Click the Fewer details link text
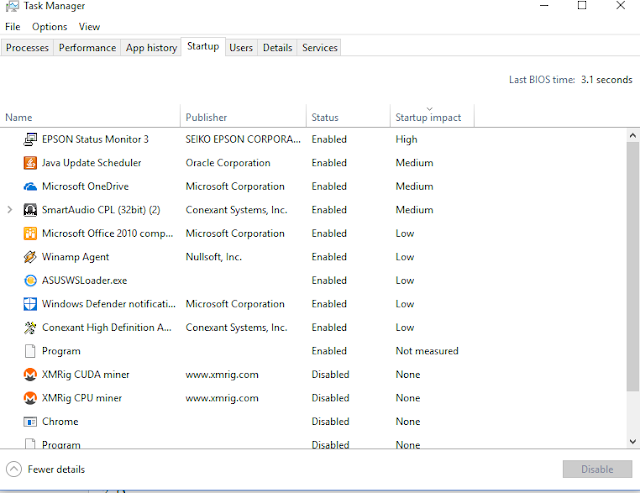Viewport: 640px width, 493px height. pyautogui.click(x=56, y=470)
